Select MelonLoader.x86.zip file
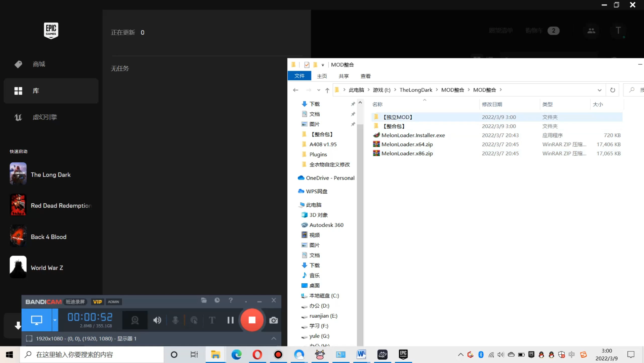Viewport: 644px width, 363px height. pos(497,153)
